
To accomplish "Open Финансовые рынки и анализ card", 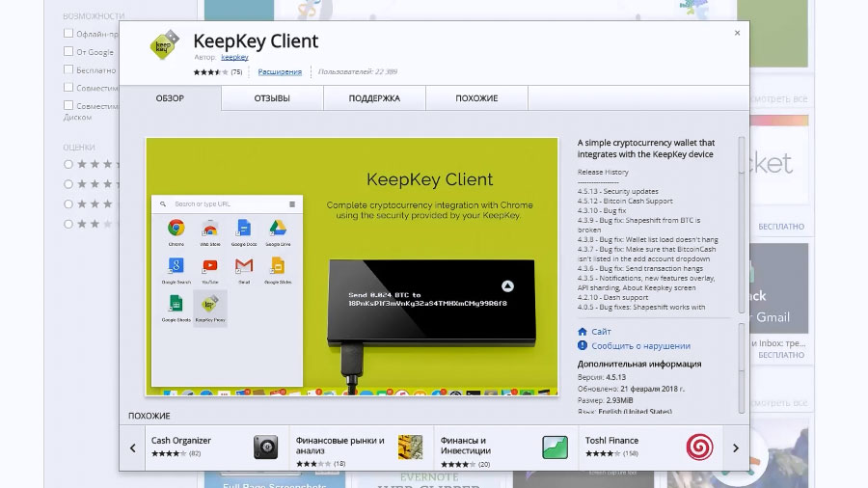I will [362, 447].
